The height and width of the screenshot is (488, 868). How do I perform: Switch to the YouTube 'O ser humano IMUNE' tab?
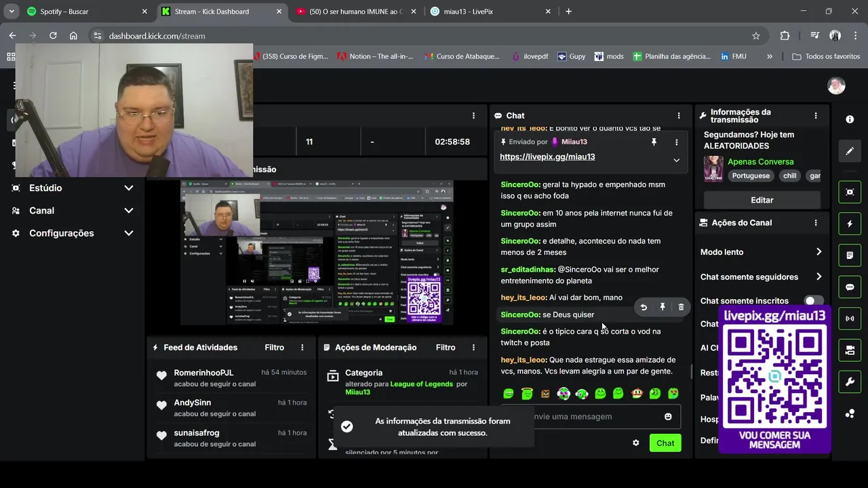point(357,12)
